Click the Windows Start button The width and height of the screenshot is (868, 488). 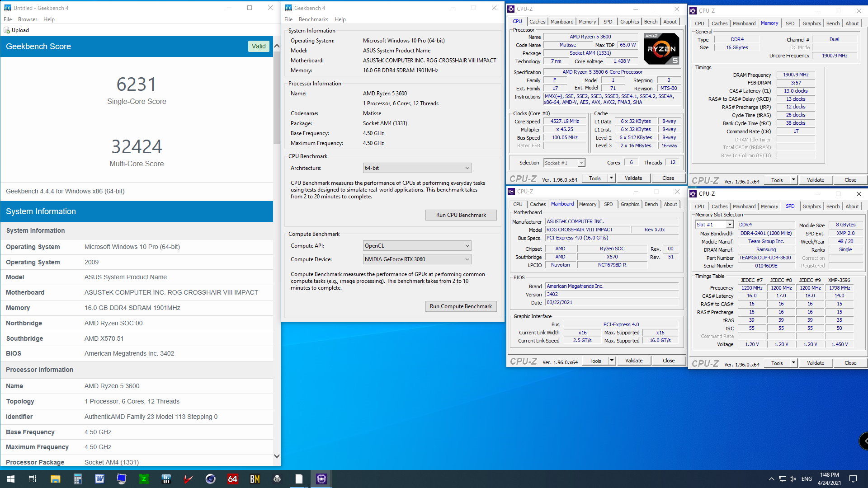tap(11, 479)
